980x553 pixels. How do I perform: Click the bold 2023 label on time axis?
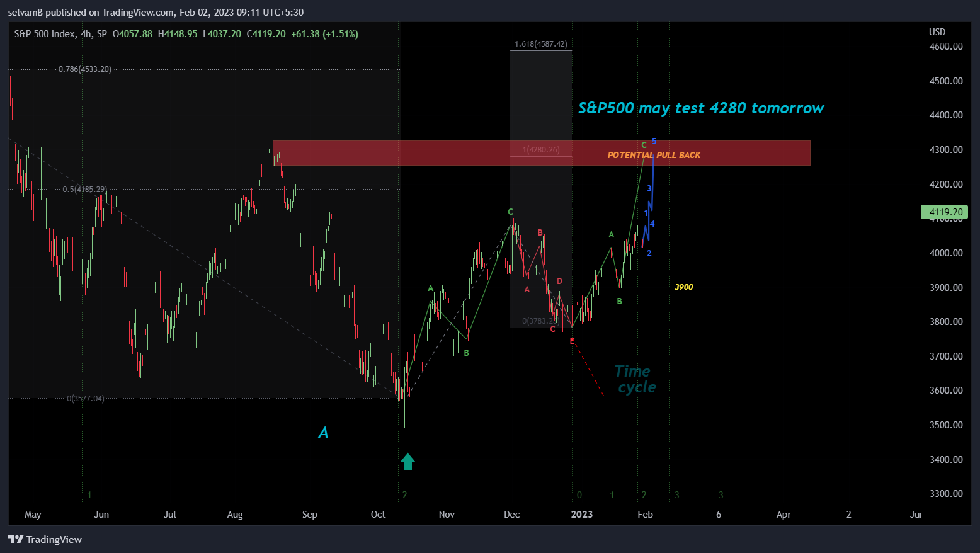click(x=582, y=515)
